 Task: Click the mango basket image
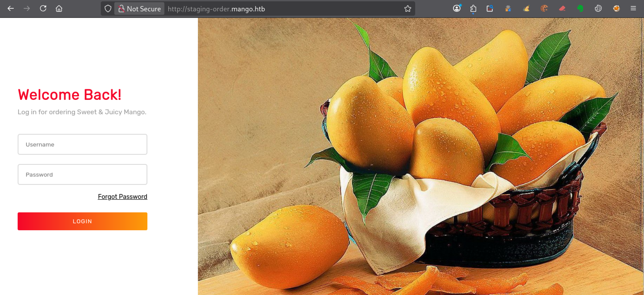point(420,156)
